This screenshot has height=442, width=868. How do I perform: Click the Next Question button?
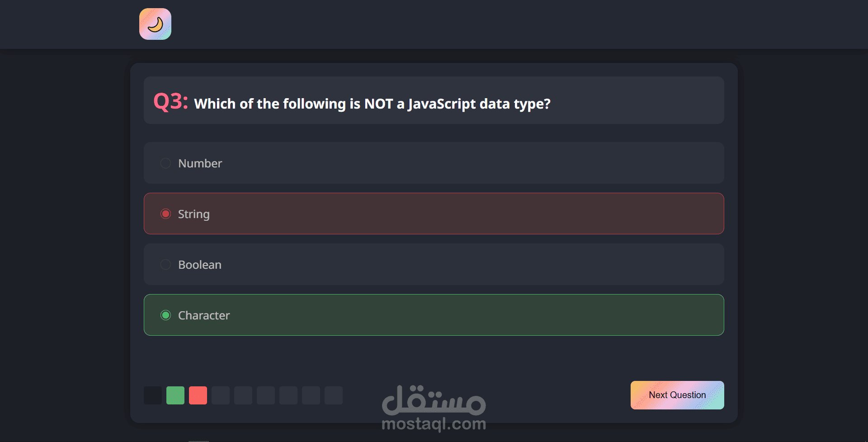[x=677, y=395]
